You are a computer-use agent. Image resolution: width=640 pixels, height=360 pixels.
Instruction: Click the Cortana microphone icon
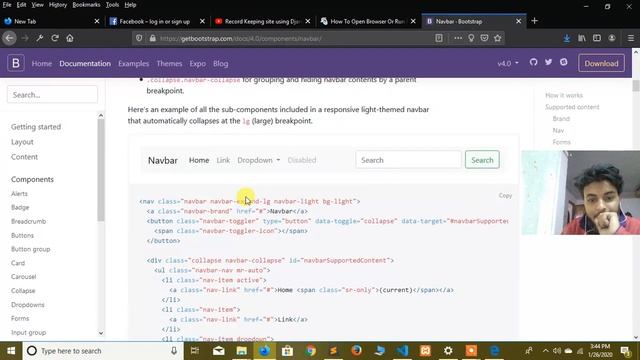[x=174, y=351]
